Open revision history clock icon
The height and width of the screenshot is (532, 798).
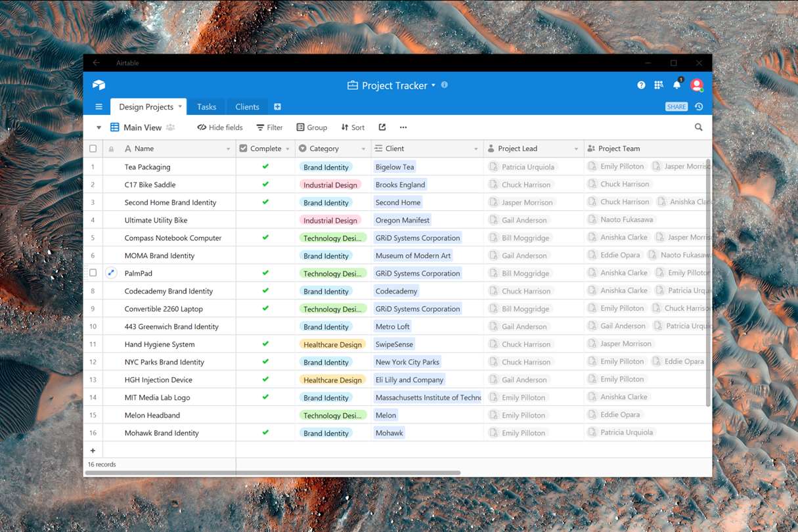click(x=699, y=106)
